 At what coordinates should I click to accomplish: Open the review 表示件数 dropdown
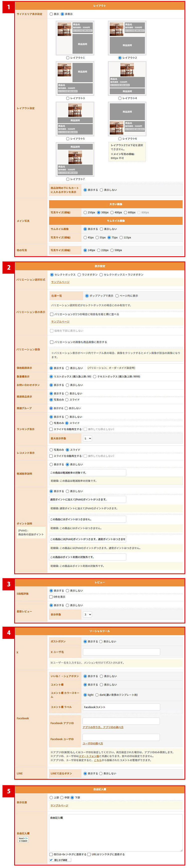[88, 614]
